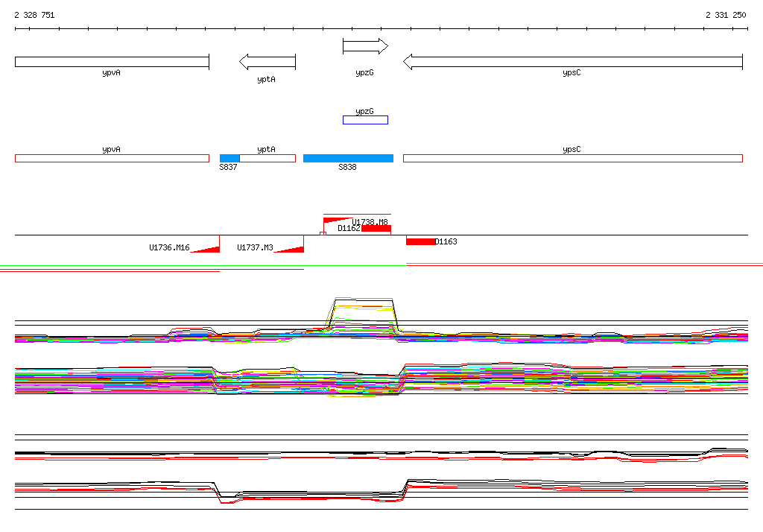
Task: Click the ypsC label under top arrow
Action: point(572,72)
